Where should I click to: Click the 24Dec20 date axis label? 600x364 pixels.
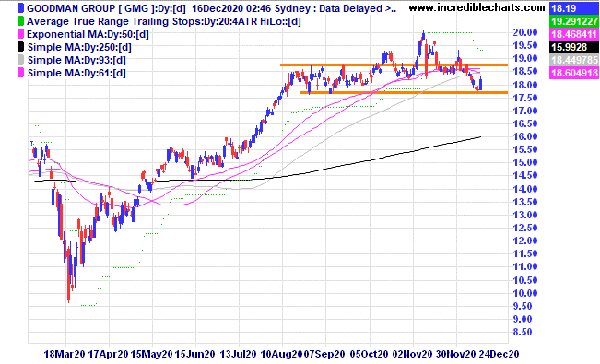point(500,354)
